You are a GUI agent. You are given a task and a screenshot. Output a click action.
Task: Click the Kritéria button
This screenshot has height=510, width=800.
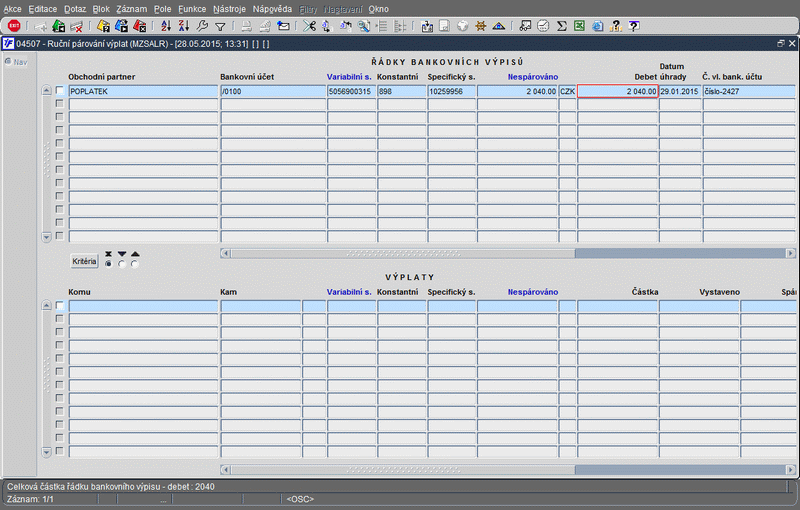click(x=84, y=261)
